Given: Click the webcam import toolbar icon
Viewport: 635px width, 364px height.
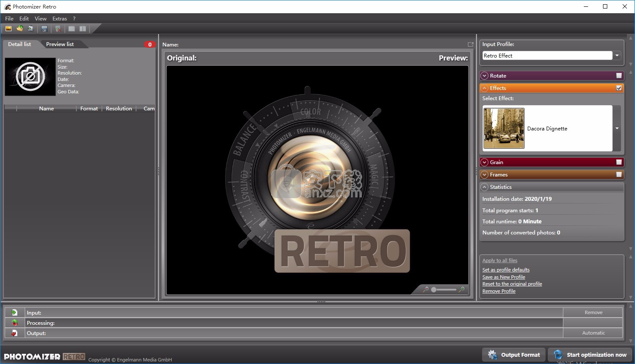Looking at the screenshot, I should [31, 29].
